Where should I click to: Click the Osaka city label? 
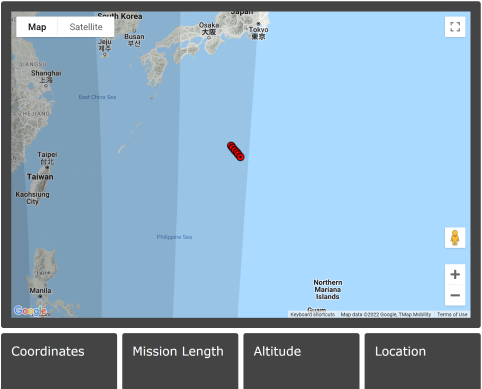point(209,29)
